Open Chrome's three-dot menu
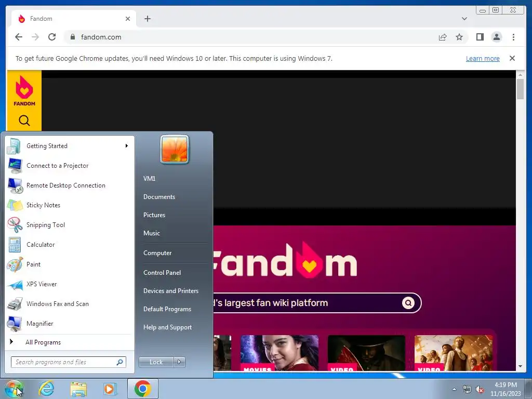This screenshot has width=532, height=399. tap(513, 37)
